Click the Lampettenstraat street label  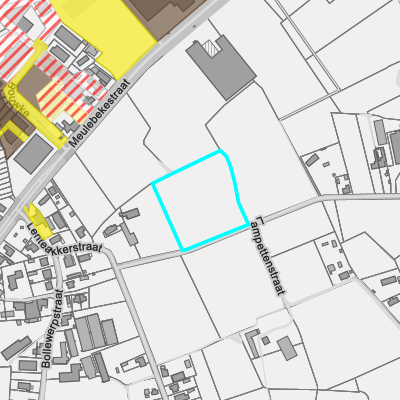pyautogui.click(x=269, y=256)
